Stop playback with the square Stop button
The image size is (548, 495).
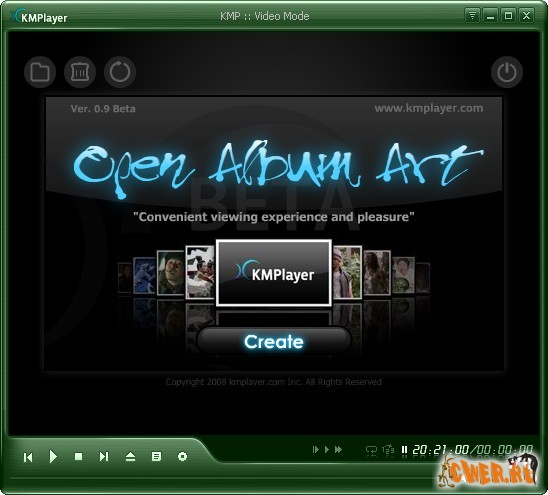[78, 457]
